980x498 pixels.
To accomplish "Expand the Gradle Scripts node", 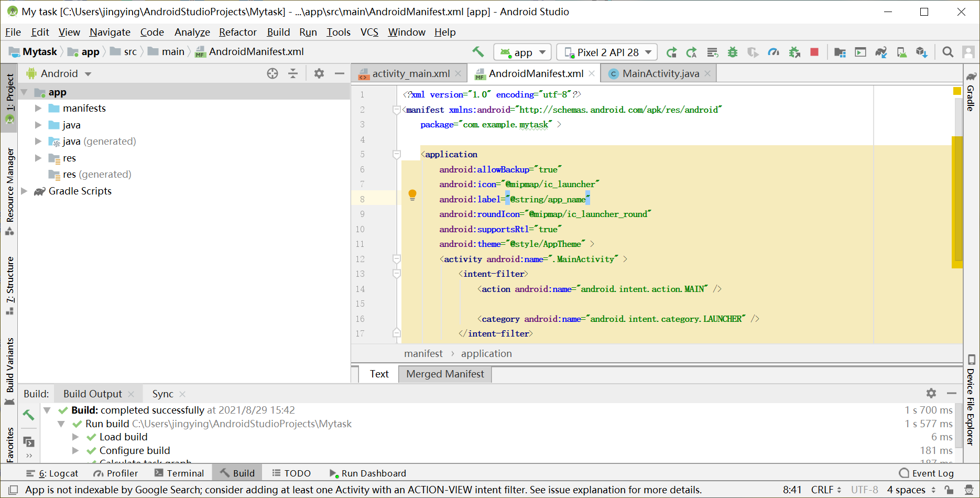I will tap(24, 191).
